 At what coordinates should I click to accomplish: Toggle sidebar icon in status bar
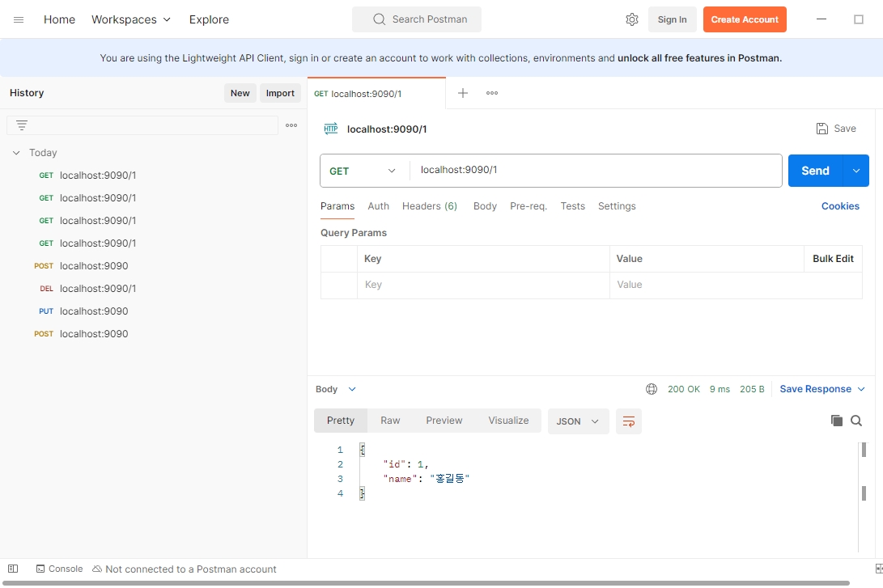(13, 569)
